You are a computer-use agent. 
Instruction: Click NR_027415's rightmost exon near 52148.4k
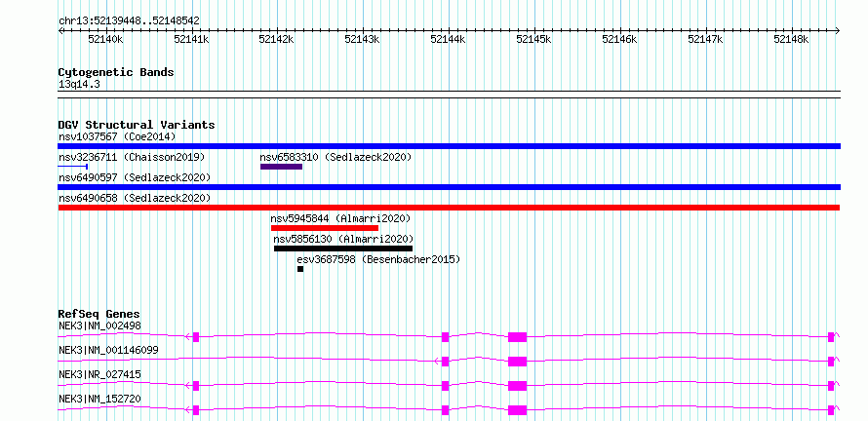coord(831,386)
